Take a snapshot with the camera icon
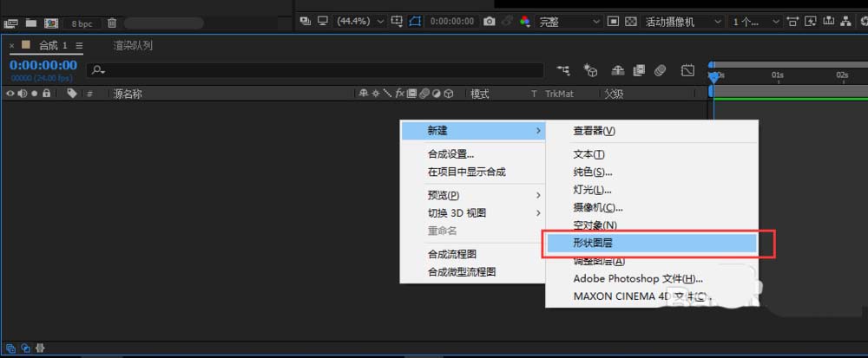The width and height of the screenshot is (868, 358). click(x=490, y=22)
